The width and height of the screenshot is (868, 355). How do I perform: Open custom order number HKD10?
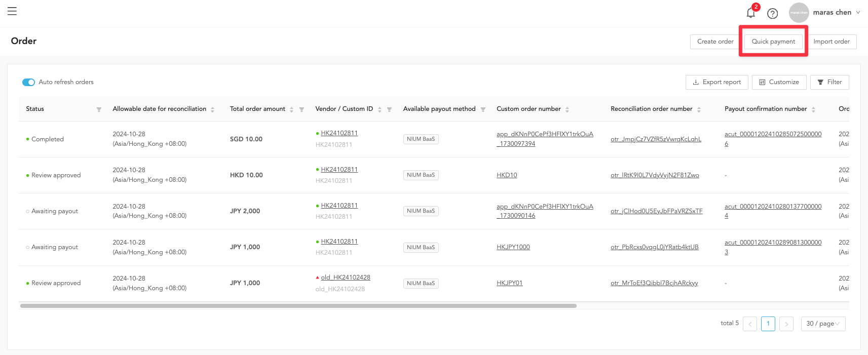tap(507, 175)
